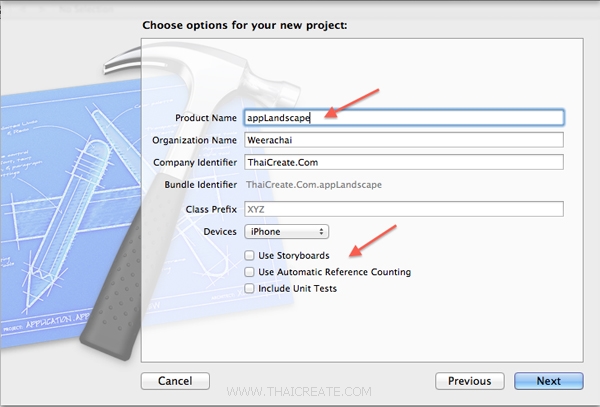Click the Bundle Identifier value text
The width and height of the screenshot is (600, 407).
tap(314, 185)
